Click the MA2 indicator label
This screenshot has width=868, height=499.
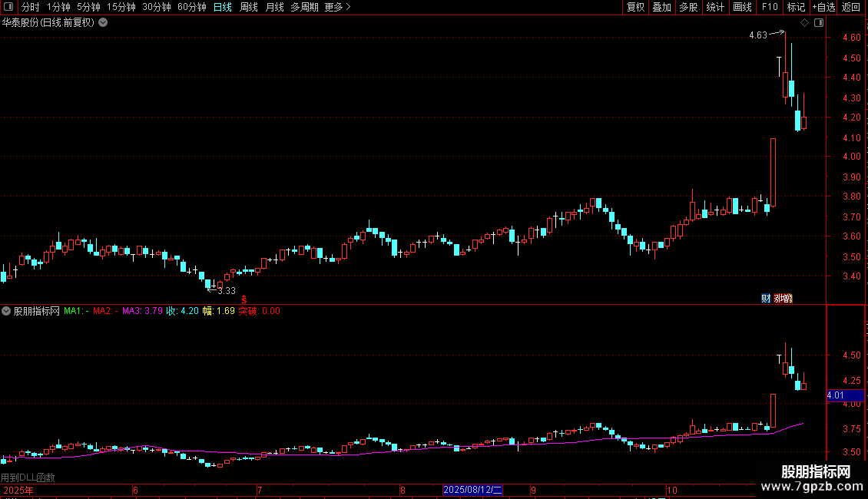point(105,311)
